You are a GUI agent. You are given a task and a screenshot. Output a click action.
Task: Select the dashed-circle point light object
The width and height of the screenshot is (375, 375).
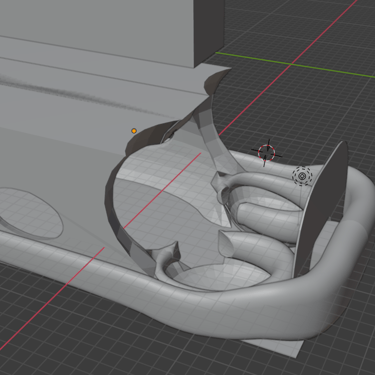[302, 175]
